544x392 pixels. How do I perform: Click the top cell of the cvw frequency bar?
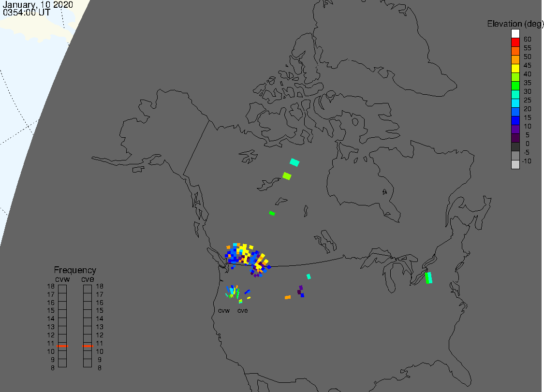click(x=62, y=289)
